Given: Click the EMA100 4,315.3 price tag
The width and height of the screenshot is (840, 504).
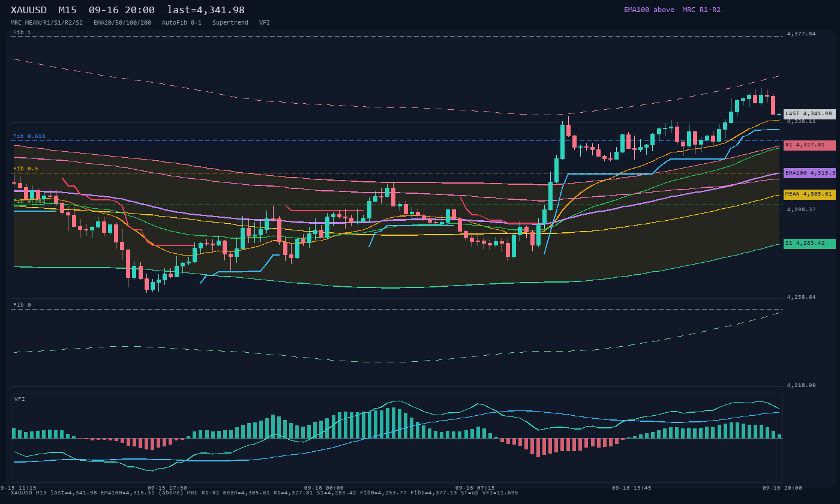Looking at the screenshot, I should click(x=809, y=173).
